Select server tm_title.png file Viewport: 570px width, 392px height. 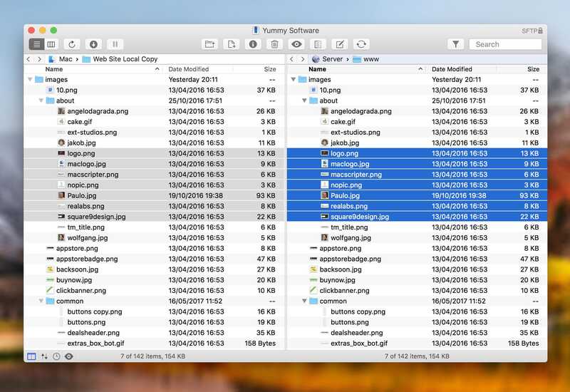click(x=417, y=227)
